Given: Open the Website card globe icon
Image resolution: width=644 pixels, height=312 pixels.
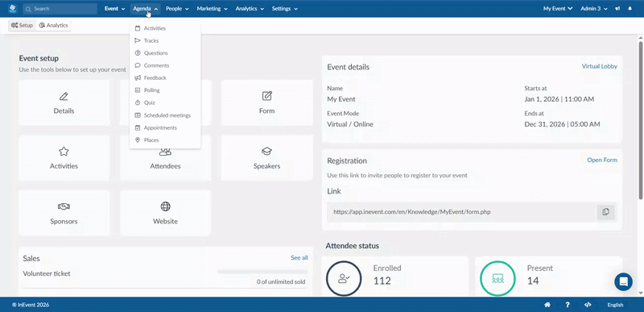Looking at the screenshot, I should pyautogui.click(x=165, y=206).
